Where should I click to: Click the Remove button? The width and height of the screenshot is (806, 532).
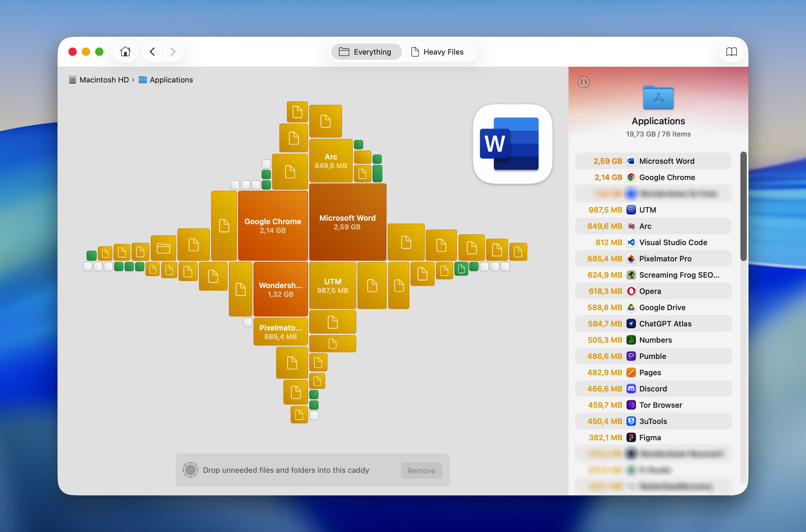421,470
